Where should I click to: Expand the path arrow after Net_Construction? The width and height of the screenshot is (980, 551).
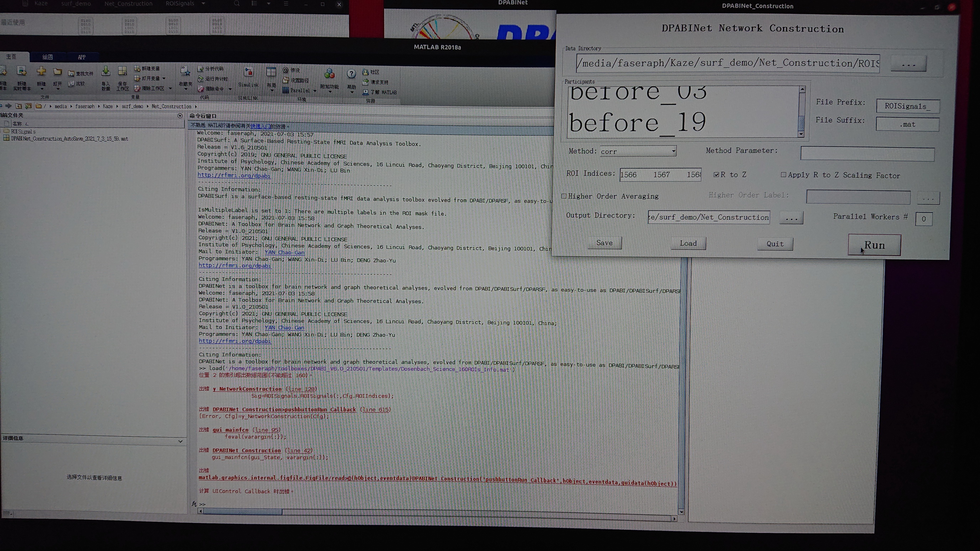pos(196,107)
